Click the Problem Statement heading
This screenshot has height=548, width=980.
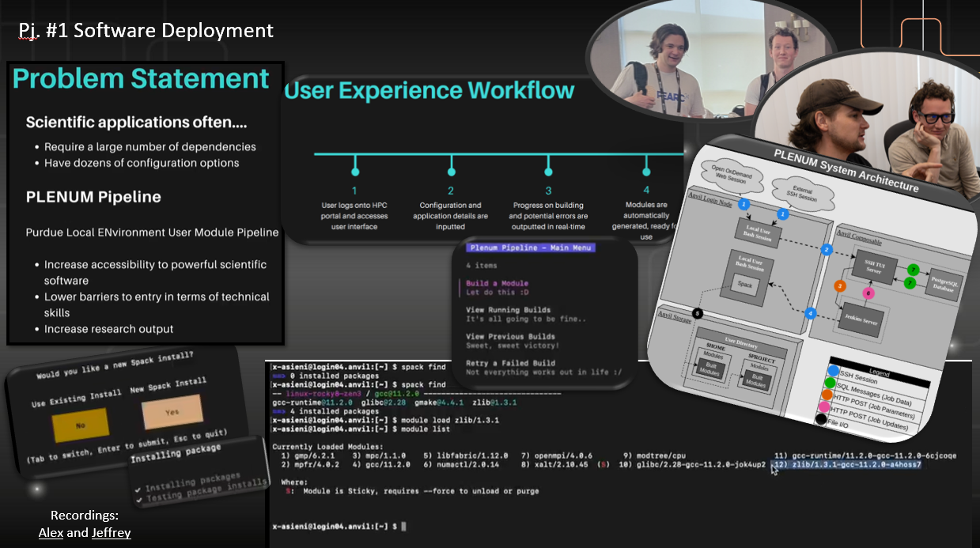coord(141,78)
